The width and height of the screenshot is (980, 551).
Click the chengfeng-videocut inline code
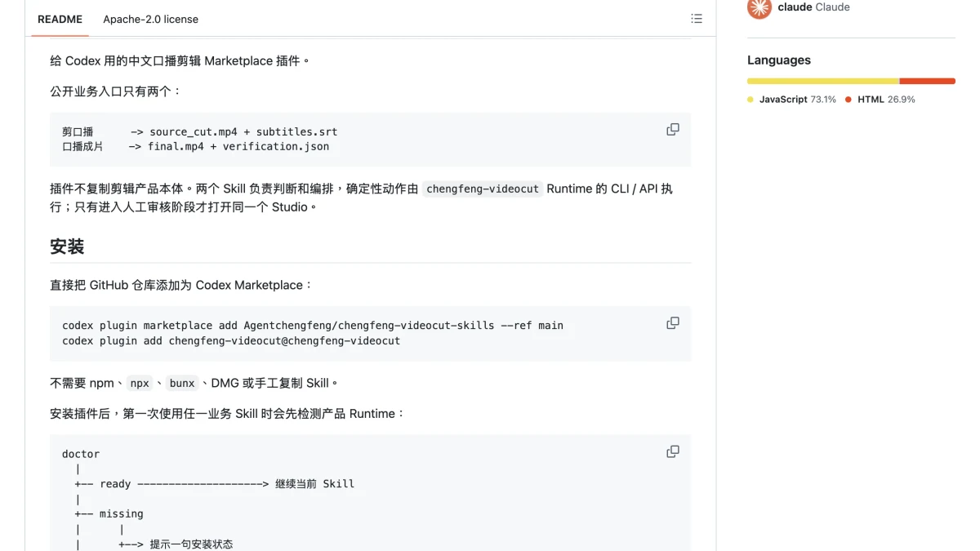(x=483, y=189)
